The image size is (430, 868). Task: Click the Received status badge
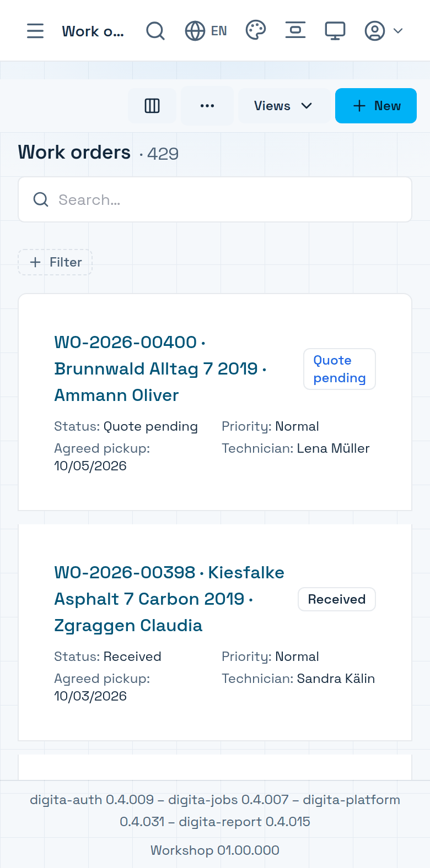(337, 599)
